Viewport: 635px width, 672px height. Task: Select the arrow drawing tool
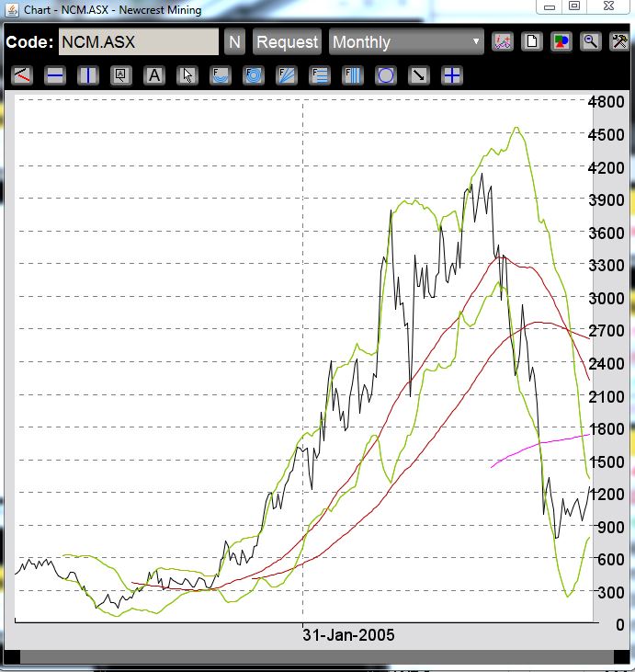click(x=419, y=75)
